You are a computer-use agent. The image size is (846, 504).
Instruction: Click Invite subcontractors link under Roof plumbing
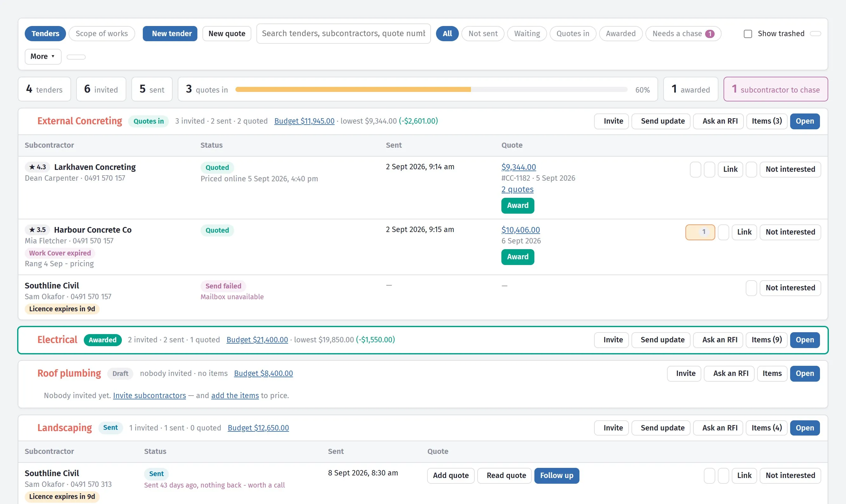point(149,395)
